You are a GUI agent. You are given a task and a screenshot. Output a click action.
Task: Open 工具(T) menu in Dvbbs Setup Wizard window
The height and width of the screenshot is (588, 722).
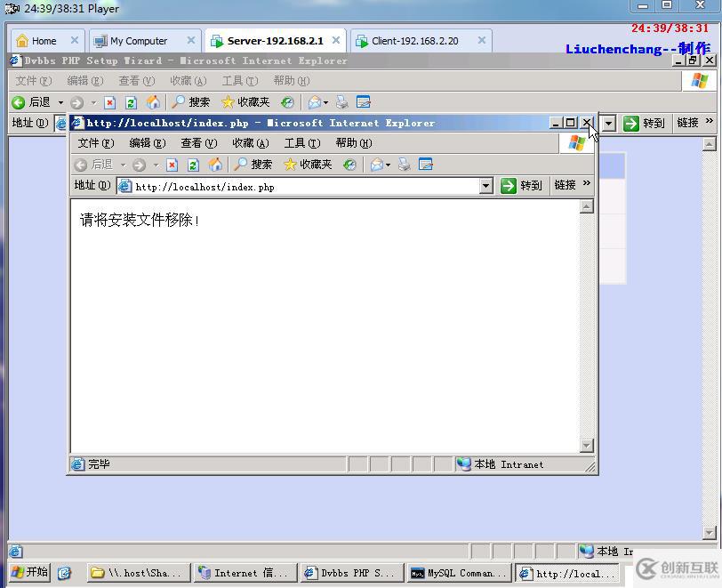click(240, 81)
